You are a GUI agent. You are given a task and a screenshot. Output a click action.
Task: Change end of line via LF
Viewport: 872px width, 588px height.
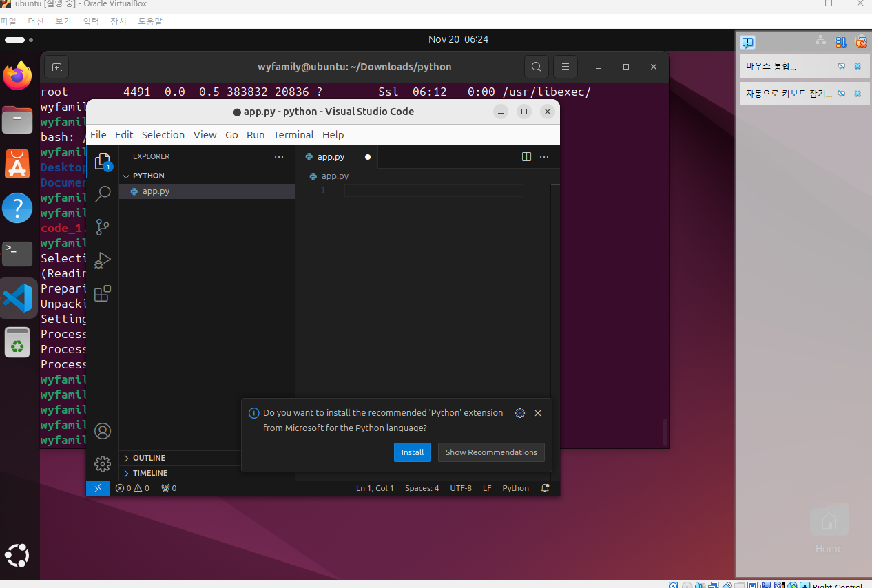(x=487, y=488)
